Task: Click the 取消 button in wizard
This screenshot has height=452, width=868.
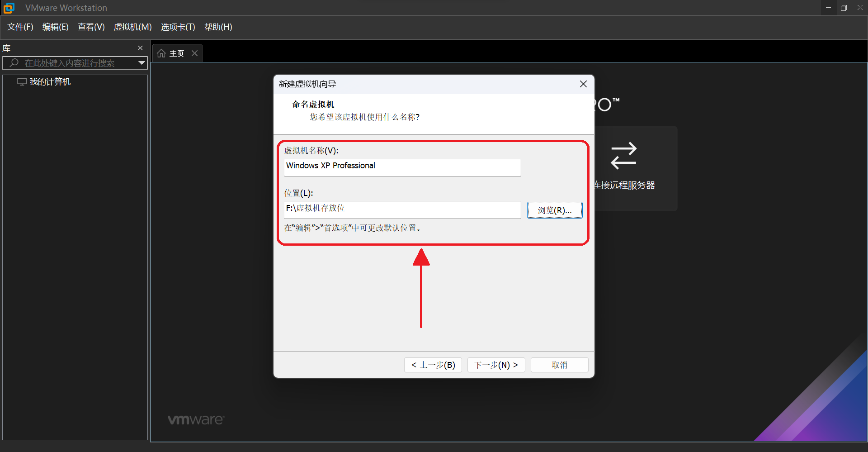Action: point(560,365)
